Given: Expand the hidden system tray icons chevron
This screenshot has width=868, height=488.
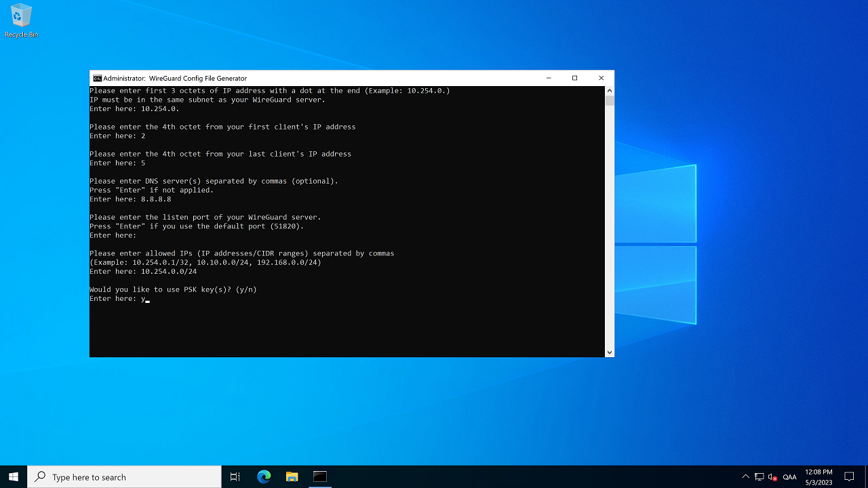Looking at the screenshot, I should tap(745, 476).
